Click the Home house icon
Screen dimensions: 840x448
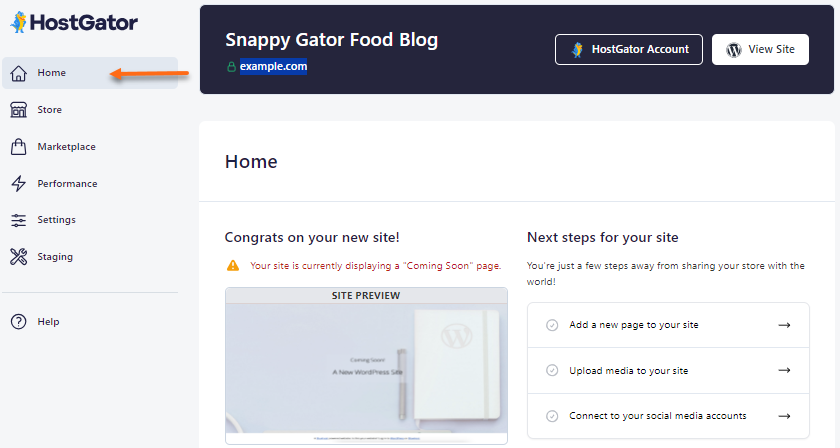(x=18, y=73)
